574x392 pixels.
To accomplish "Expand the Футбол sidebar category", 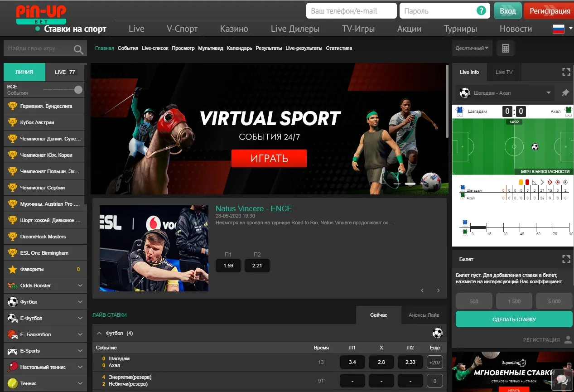I will click(80, 302).
